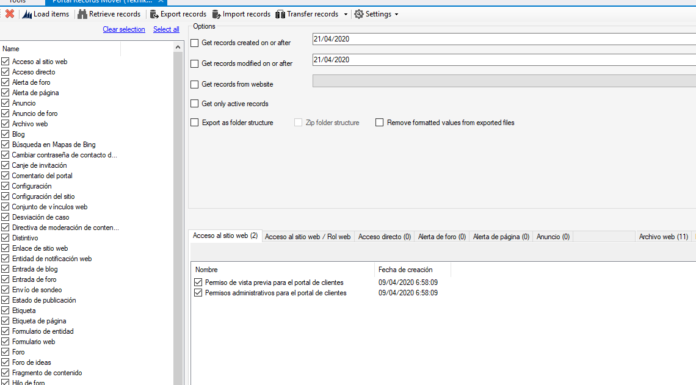
Task: Switch to Alerta de foro (0) tab
Action: click(x=442, y=237)
